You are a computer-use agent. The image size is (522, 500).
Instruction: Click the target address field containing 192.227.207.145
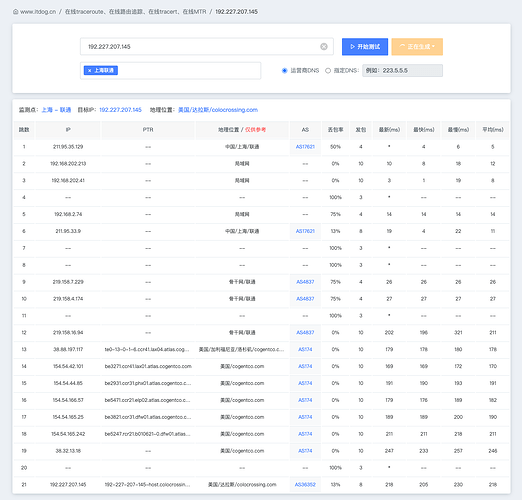(x=207, y=47)
